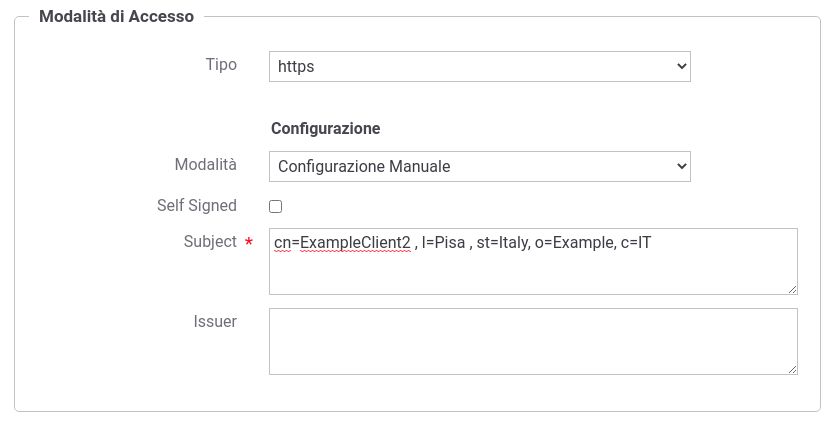Click the Tipo field label

tap(221, 64)
